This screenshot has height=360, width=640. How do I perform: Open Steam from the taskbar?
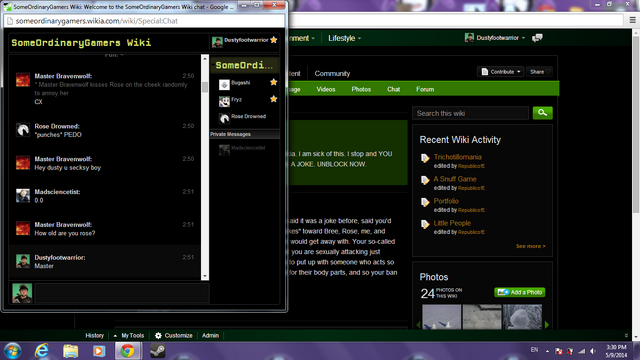click(158, 351)
